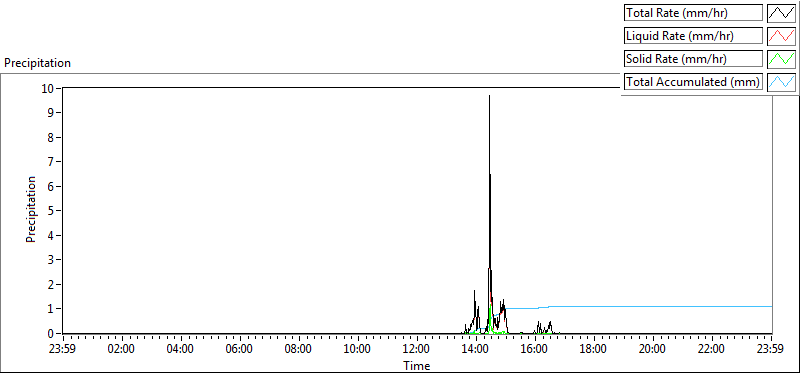Click the Liquid Rate red line legend icon

(x=781, y=36)
